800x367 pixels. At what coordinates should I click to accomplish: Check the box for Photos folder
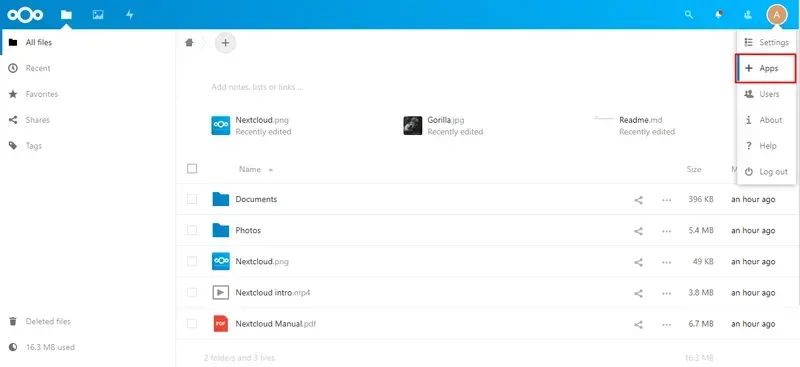192,230
